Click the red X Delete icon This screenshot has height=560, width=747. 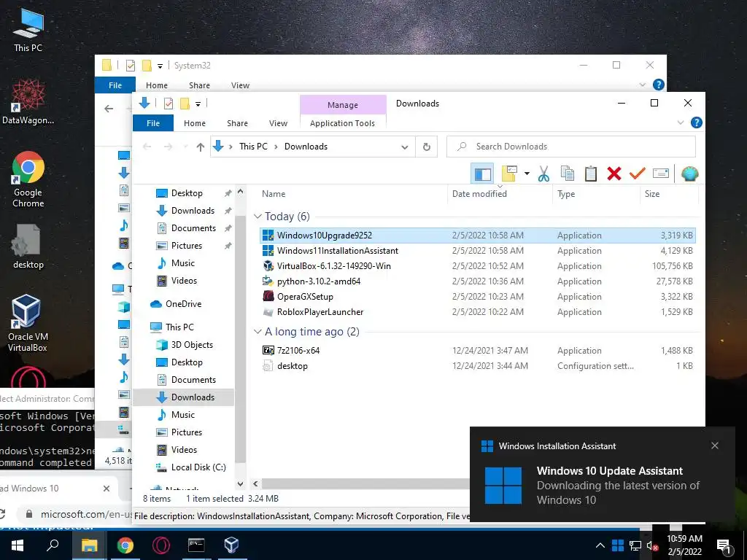(x=614, y=174)
